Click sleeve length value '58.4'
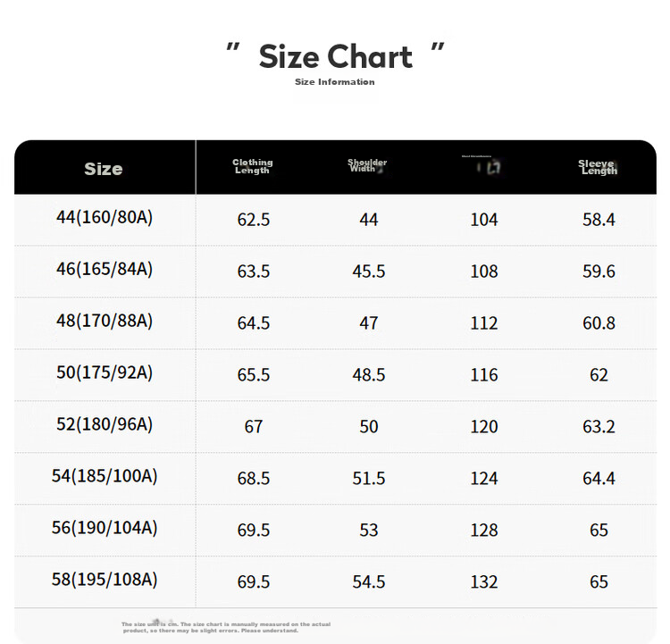The image size is (670, 644). (x=599, y=220)
